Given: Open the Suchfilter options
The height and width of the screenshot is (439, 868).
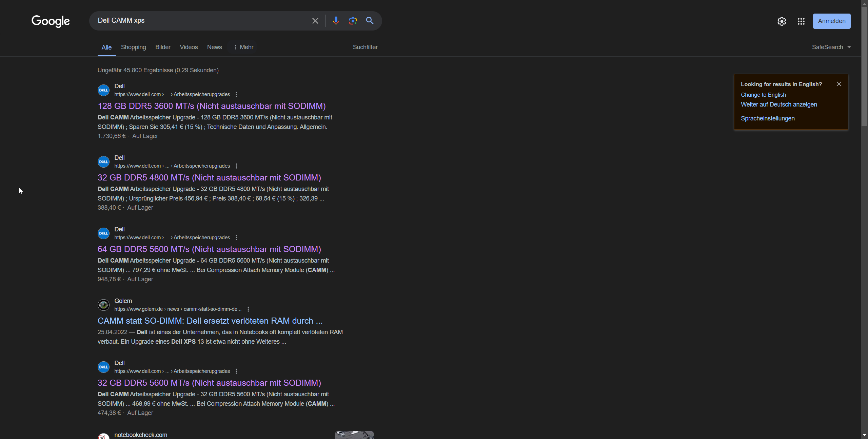Looking at the screenshot, I should tap(365, 47).
